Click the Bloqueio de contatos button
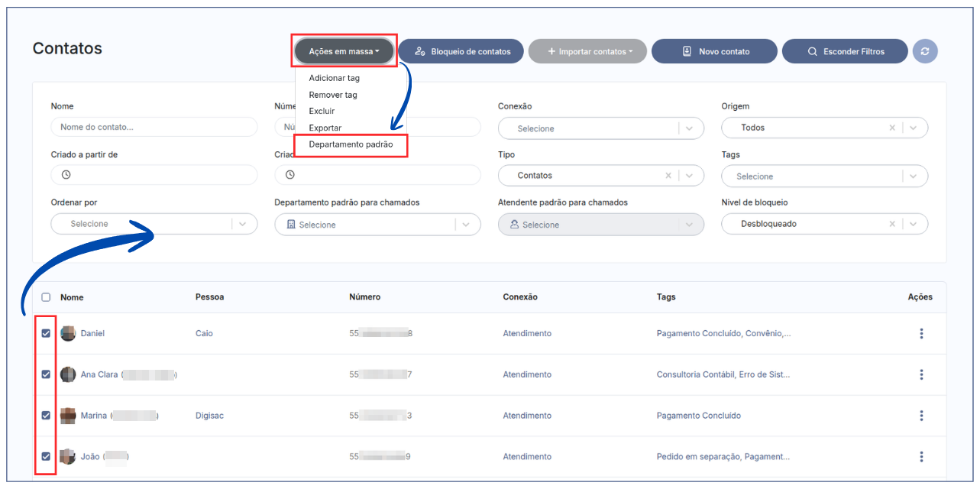The width and height of the screenshot is (980, 489). [x=461, y=51]
